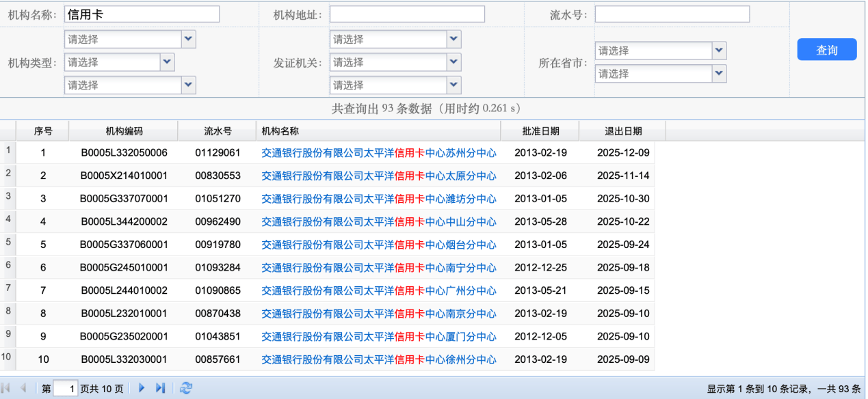
Task: Open second 机构类型 dropdown arrow
Action: click(167, 62)
